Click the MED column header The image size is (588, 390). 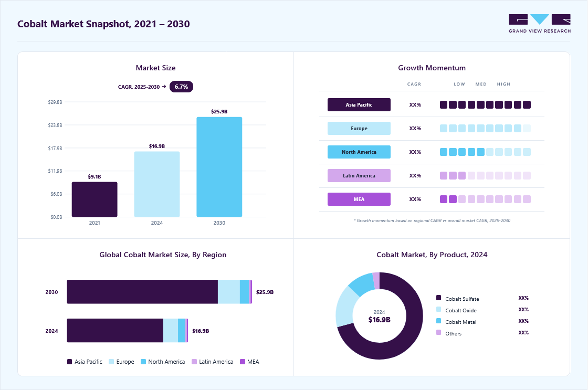click(481, 85)
